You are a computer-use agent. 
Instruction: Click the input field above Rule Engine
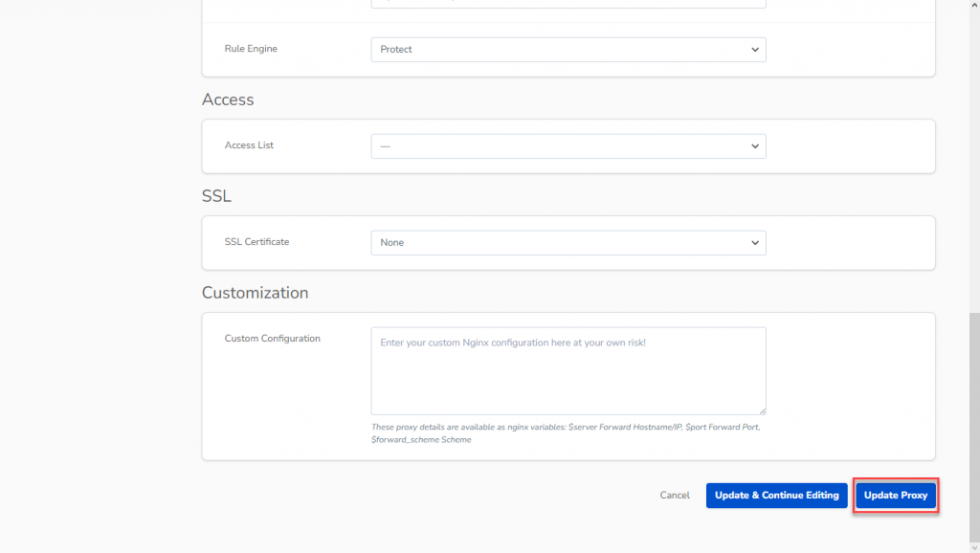click(x=568, y=4)
